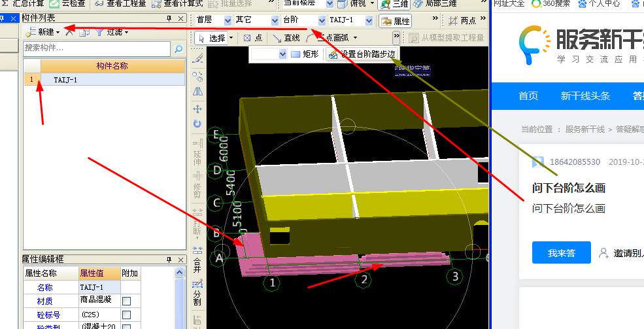
Task: Open 查看工程量 quantities view
Action: (120, 3)
